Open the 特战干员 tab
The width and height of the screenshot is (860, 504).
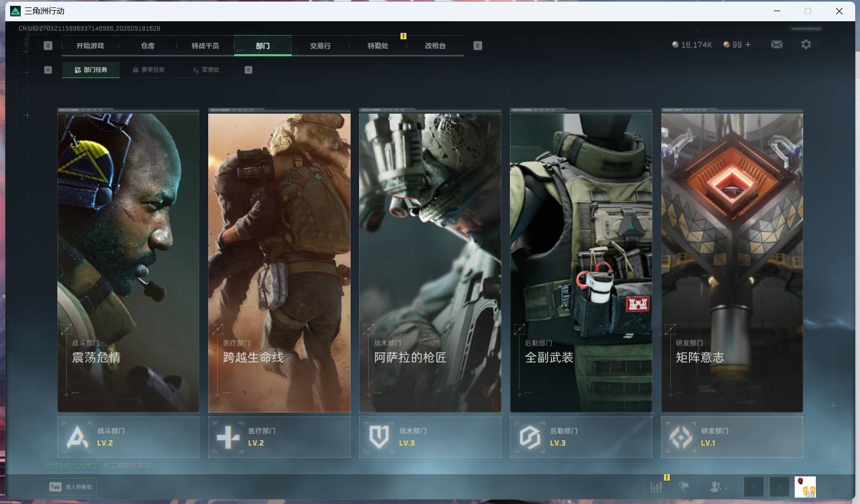pos(205,46)
